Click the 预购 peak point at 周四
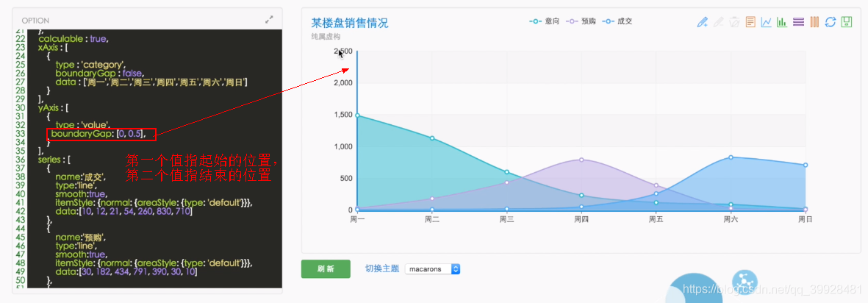 (581, 160)
